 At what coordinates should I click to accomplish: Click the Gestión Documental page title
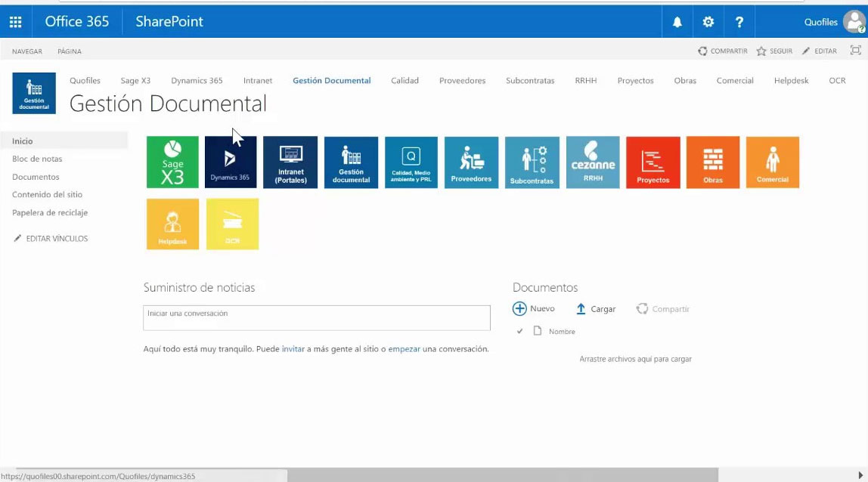coord(168,104)
